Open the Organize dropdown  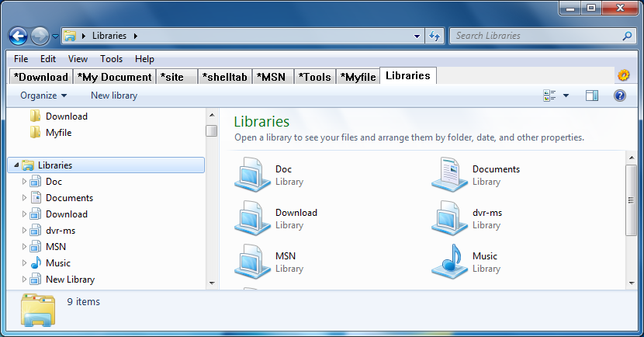pyautogui.click(x=43, y=96)
